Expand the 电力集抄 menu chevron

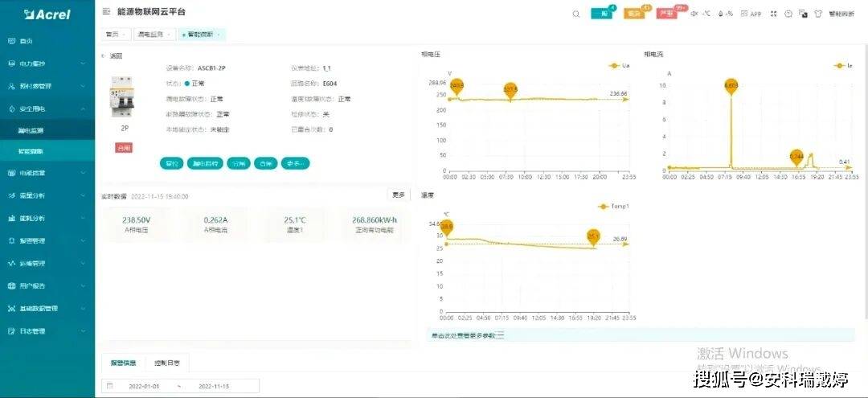click(83, 64)
